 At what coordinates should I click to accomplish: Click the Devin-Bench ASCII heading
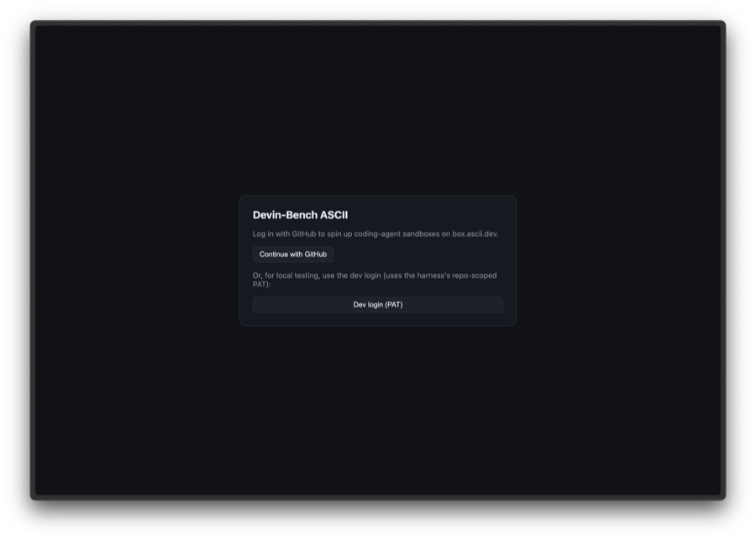tap(301, 215)
